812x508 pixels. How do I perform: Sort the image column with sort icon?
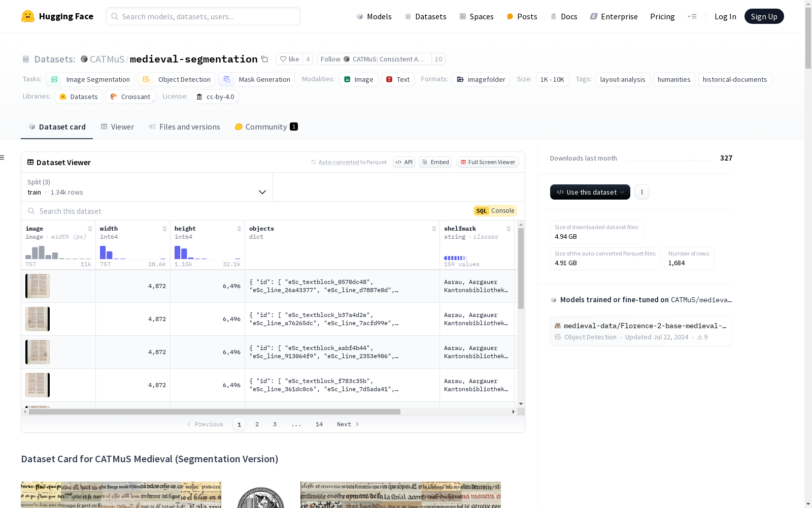pyautogui.click(x=90, y=229)
